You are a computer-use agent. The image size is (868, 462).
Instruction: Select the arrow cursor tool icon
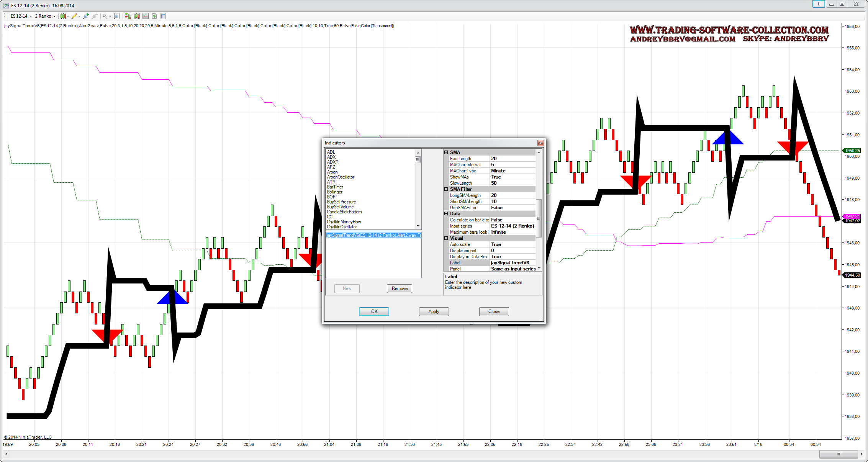[x=105, y=16]
